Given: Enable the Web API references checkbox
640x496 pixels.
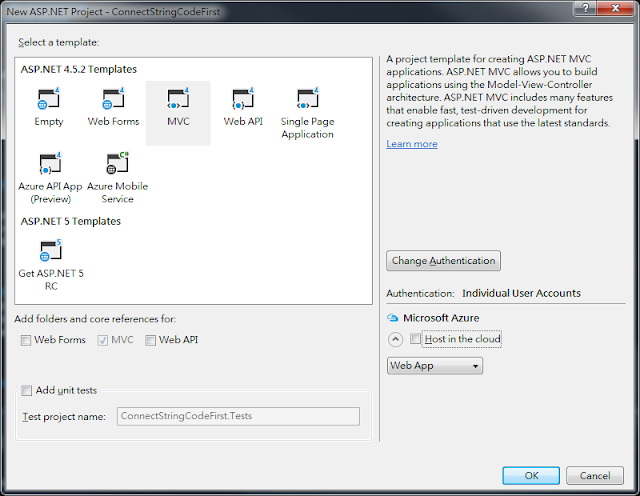Looking at the screenshot, I should point(150,340).
